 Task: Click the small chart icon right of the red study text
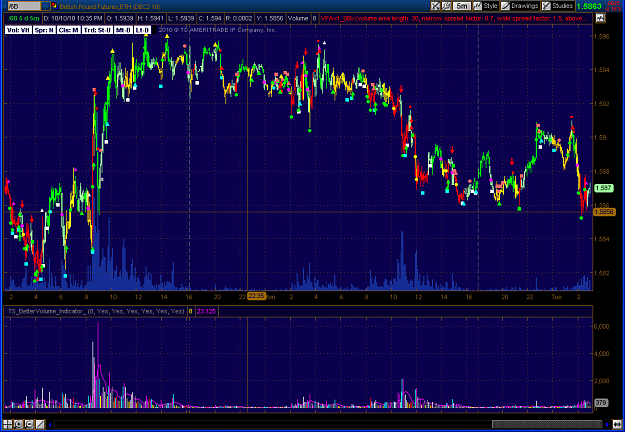(x=600, y=18)
